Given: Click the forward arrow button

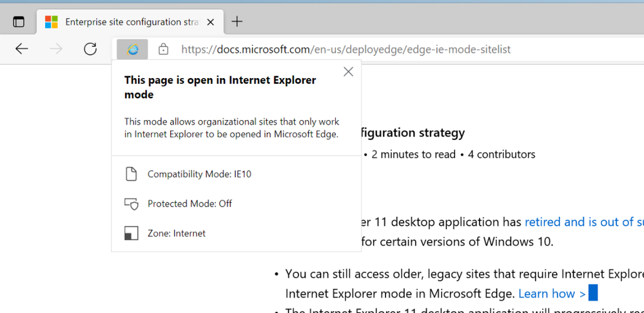Looking at the screenshot, I should (x=56, y=49).
